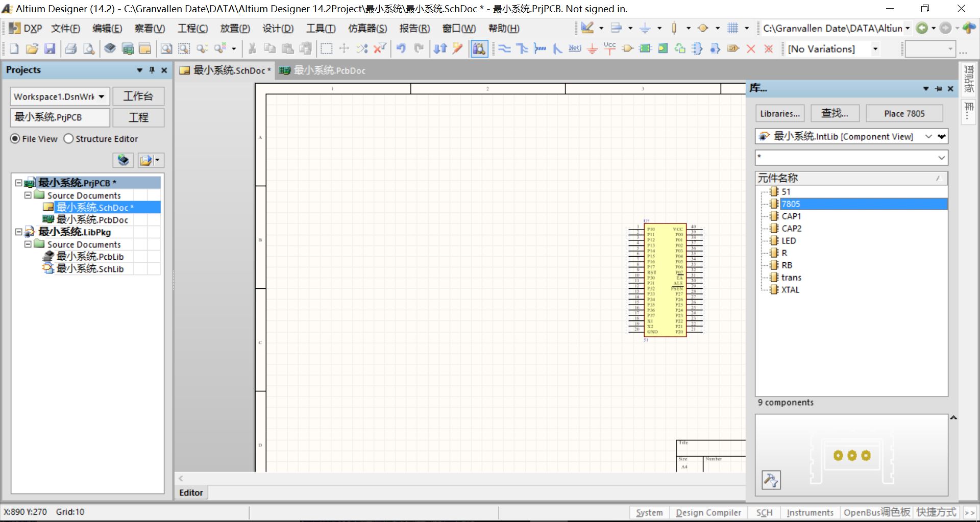
Task: Open Workspace1.DsnWrk dropdown
Action: 102,96
